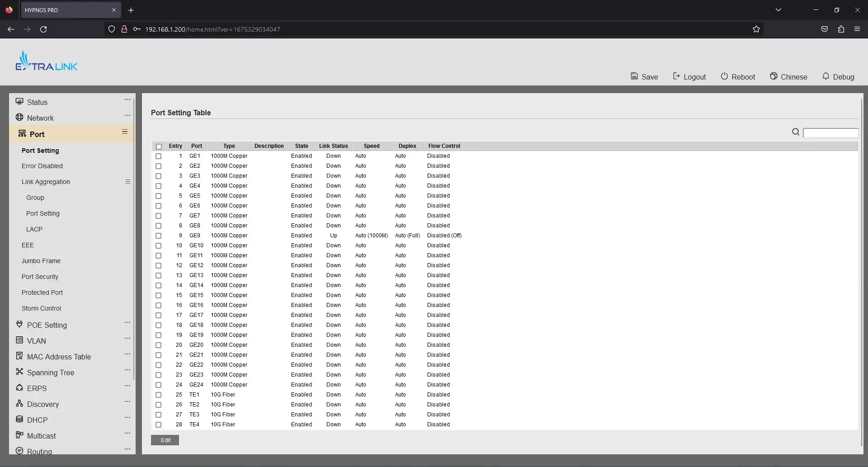
Task: Toggle the select-all checkbox in table header
Action: [159, 146]
